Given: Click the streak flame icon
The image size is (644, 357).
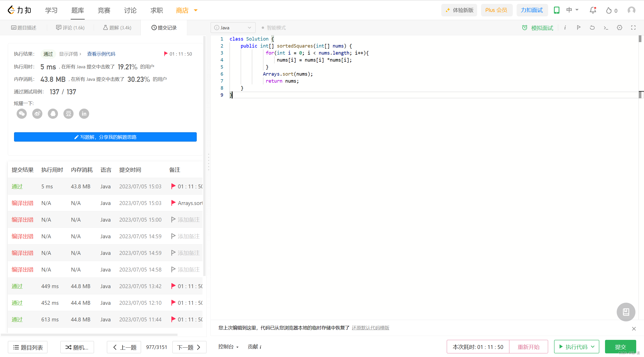Looking at the screenshot, I should pos(609,10).
